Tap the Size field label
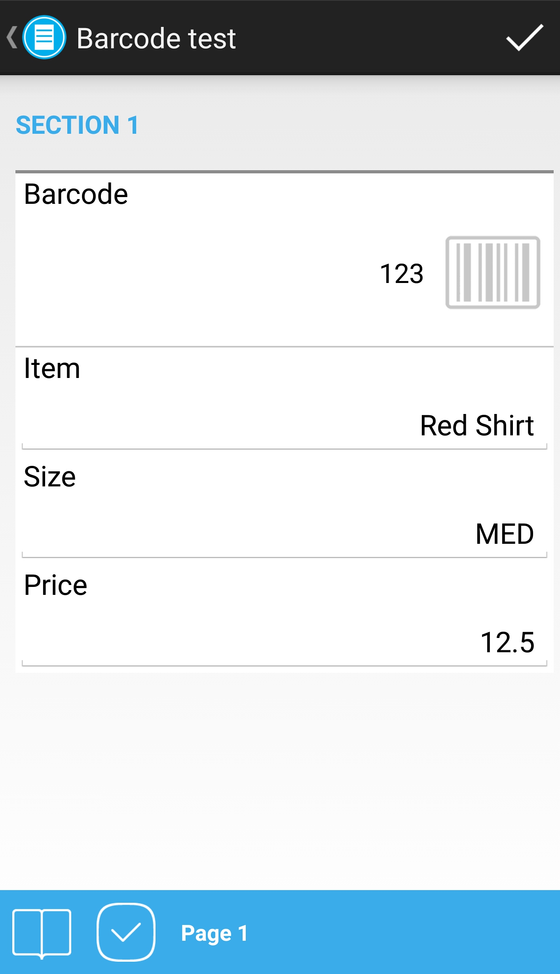560x974 pixels. click(50, 477)
